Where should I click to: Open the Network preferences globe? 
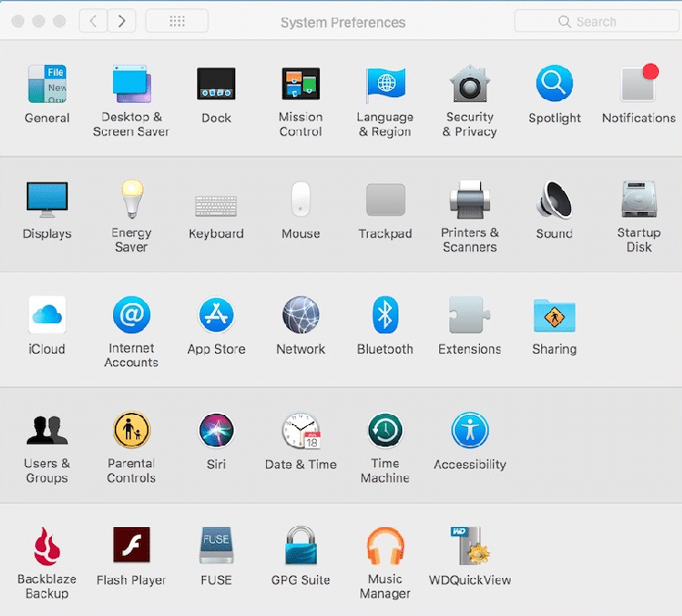point(300,316)
